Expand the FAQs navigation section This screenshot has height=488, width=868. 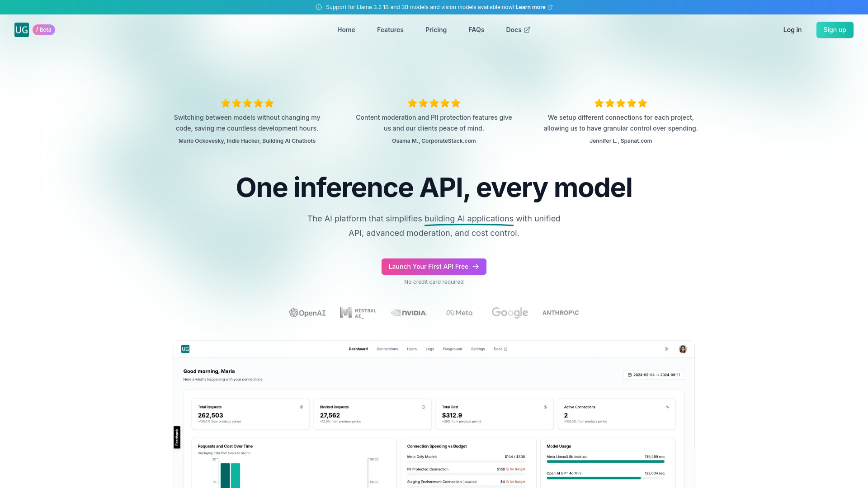pyautogui.click(x=476, y=29)
